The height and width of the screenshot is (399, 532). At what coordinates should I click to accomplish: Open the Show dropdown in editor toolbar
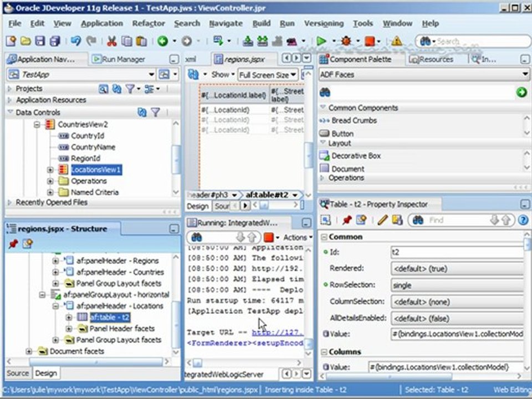click(x=223, y=74)
